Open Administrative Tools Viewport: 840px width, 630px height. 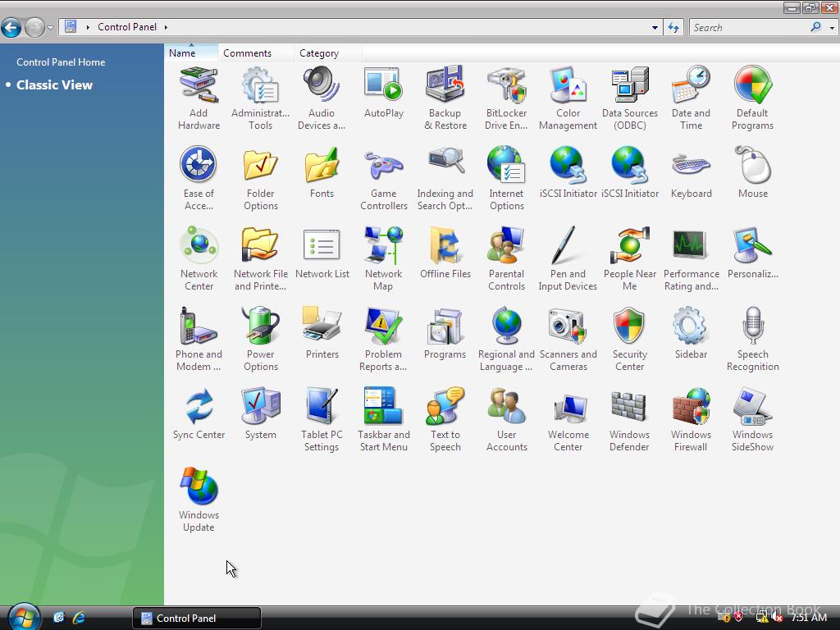pyautogui.click(x=260, y=98)
